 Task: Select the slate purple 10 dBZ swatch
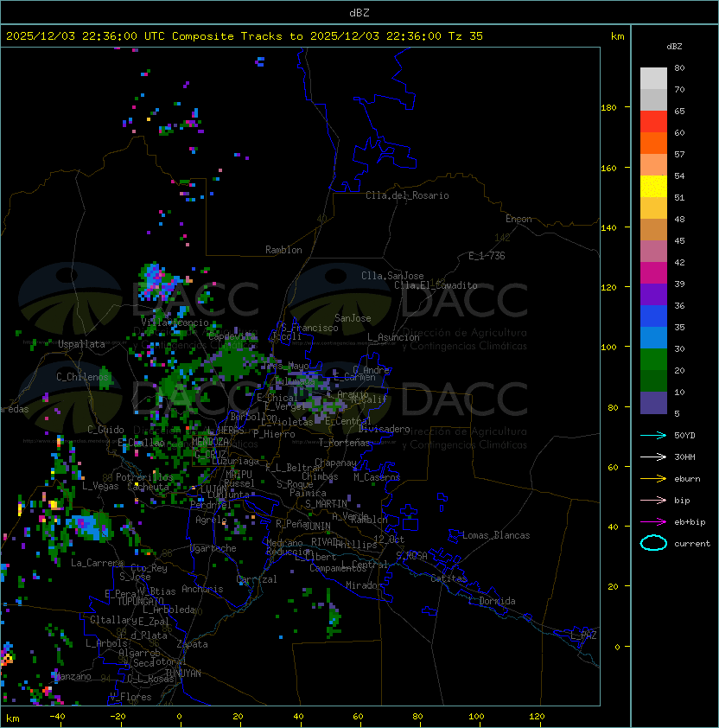click(x=653, y=403)
